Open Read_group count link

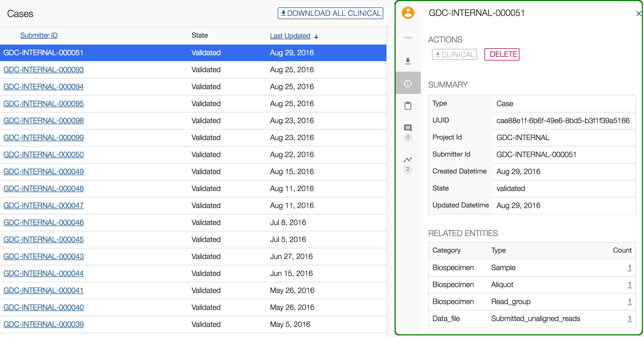[629, 301]
